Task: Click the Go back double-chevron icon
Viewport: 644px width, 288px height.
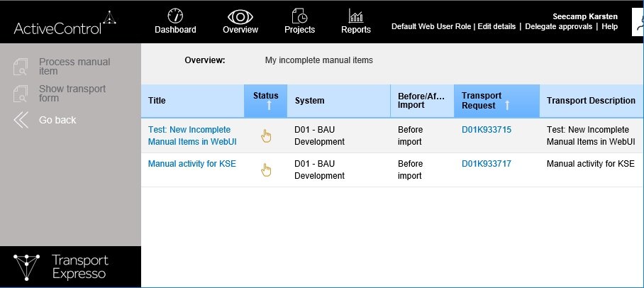Action: point(21,120)
